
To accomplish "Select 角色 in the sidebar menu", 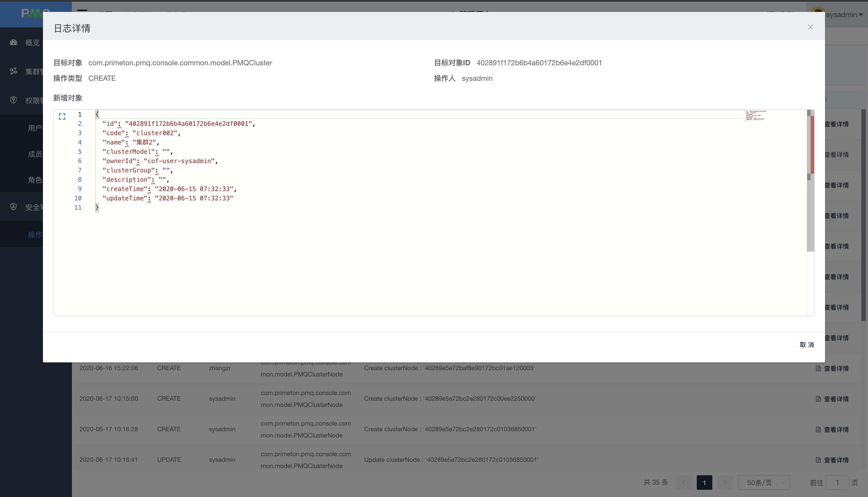I will coord(35,180).
